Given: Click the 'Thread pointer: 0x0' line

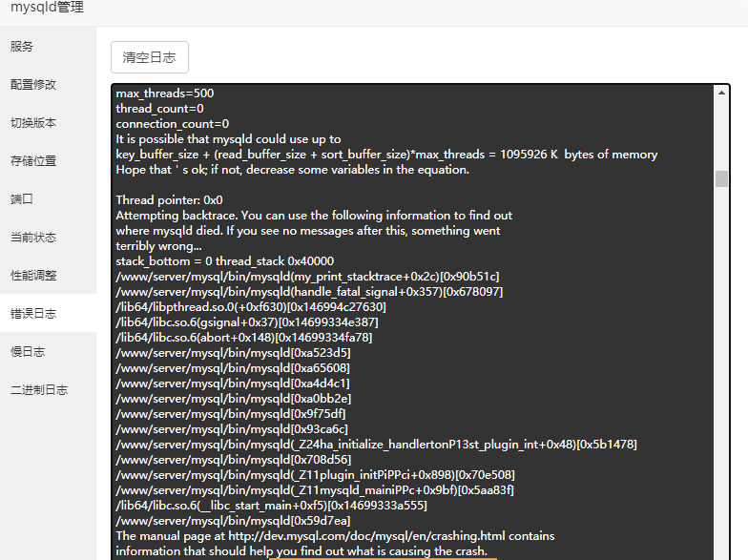Looking at the screenshot, I should [x=170, y=200].
